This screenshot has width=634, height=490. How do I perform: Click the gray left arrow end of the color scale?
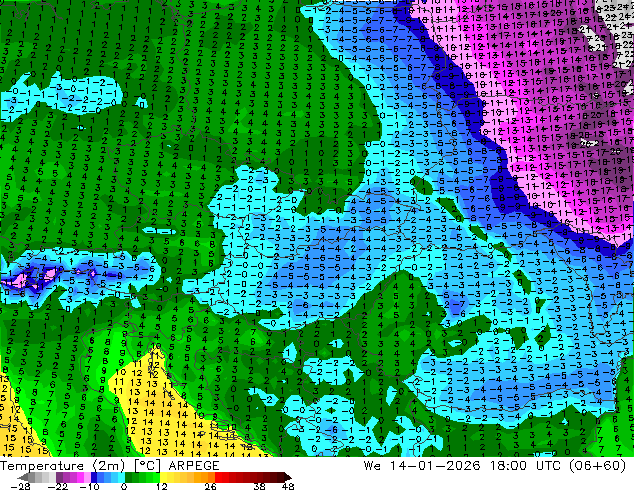point(23,477)
